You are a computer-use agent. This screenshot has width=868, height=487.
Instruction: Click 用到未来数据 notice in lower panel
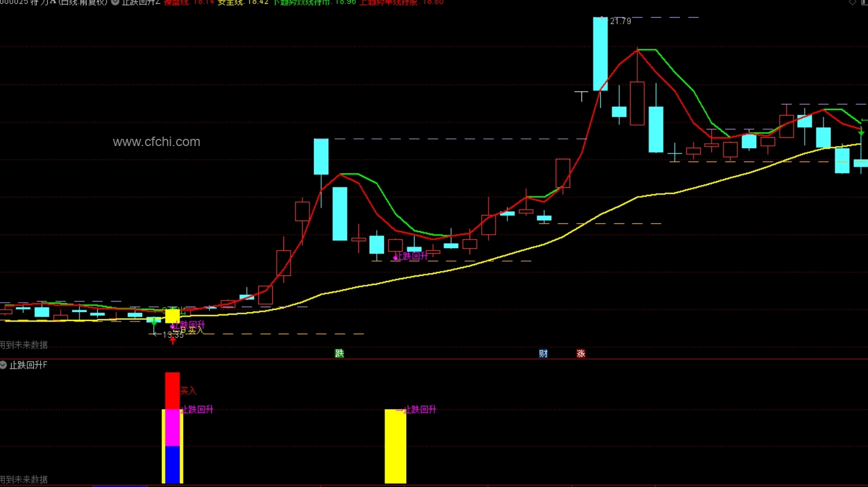tap(24, 479)
